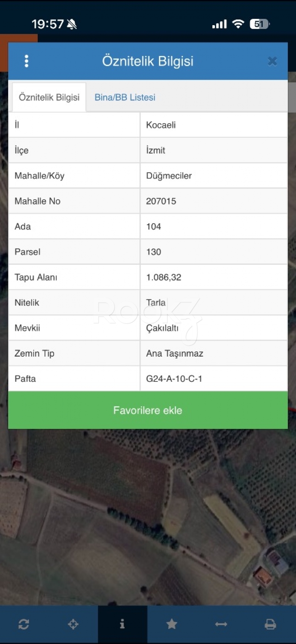Click the Parsel value 130
Viewport: 296px width, 644px height.
click(154, 252)
